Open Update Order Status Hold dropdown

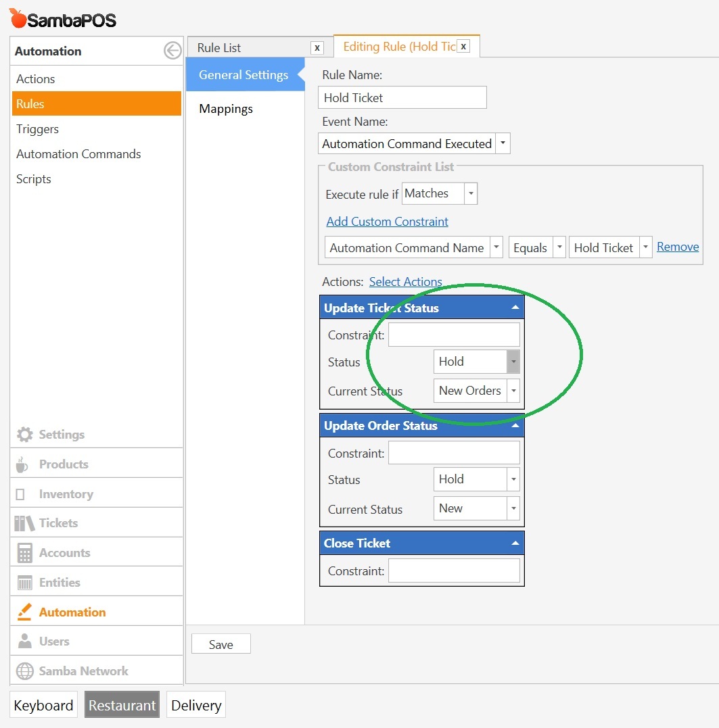(513, 479)
